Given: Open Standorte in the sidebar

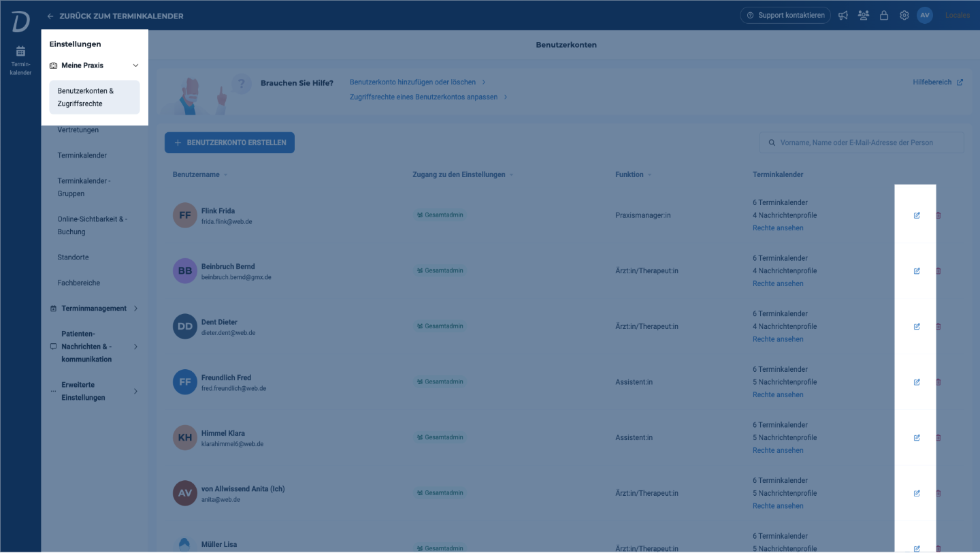Looking at the screenshot, I should coord(73,257).
